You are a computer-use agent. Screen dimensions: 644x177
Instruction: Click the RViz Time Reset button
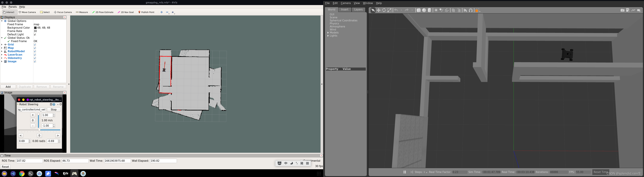coord(5,167)
